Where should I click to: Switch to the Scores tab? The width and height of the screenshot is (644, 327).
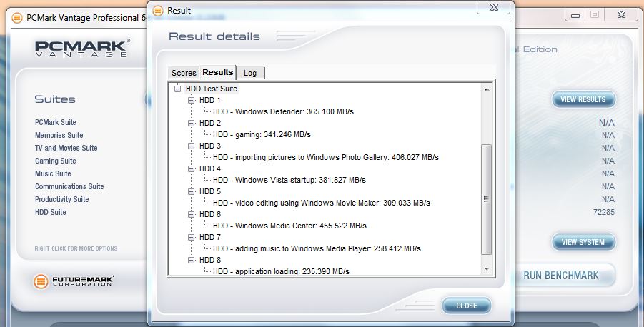(x=184, y=73)
